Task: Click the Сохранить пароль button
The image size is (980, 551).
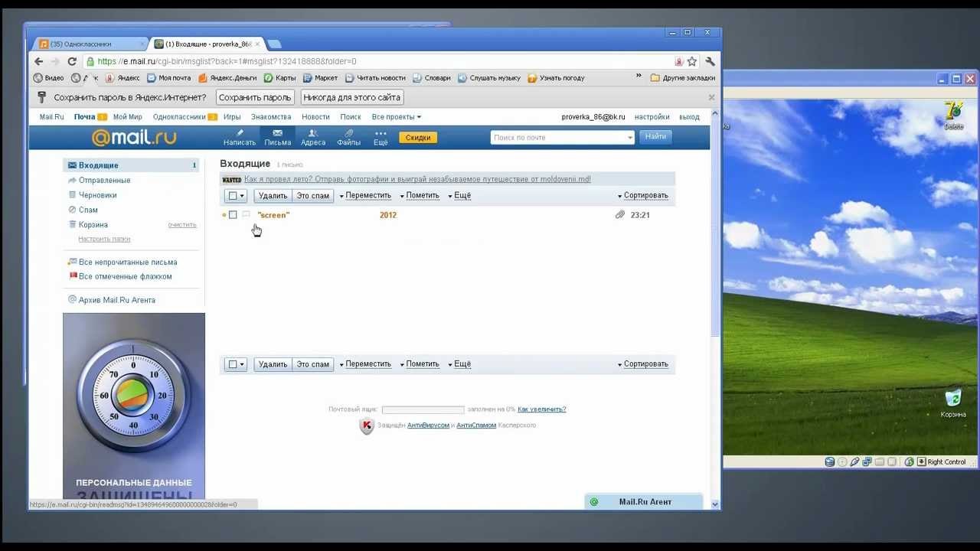Action: coord(255,98)
